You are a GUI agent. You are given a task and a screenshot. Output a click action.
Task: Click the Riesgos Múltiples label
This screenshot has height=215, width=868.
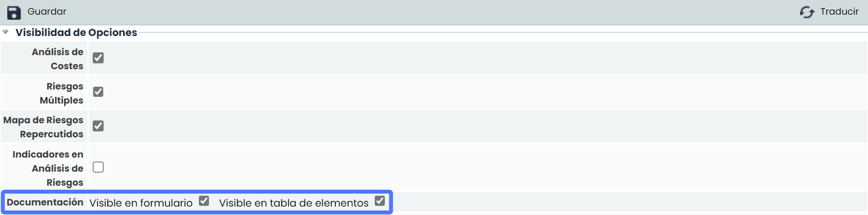(x=62, y=93)
